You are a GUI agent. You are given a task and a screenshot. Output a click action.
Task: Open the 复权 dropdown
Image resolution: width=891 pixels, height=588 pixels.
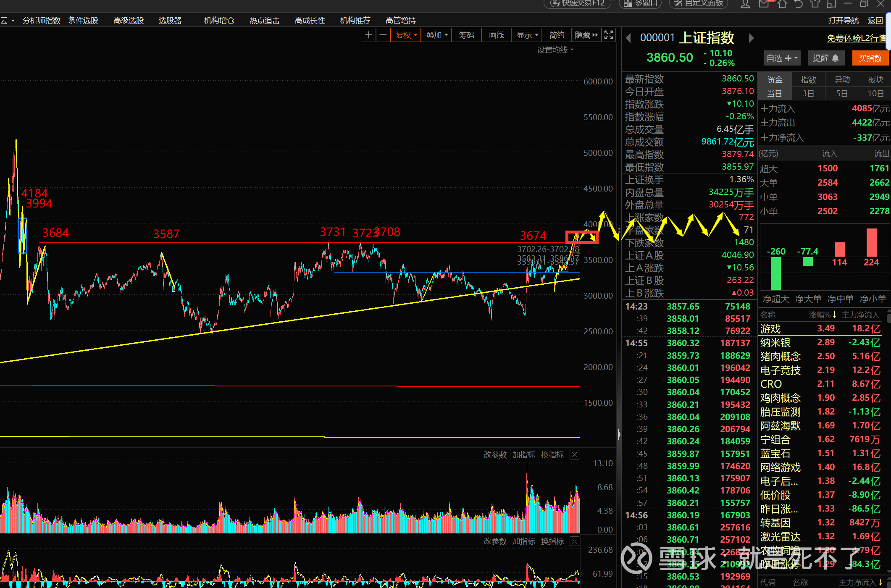406,35
